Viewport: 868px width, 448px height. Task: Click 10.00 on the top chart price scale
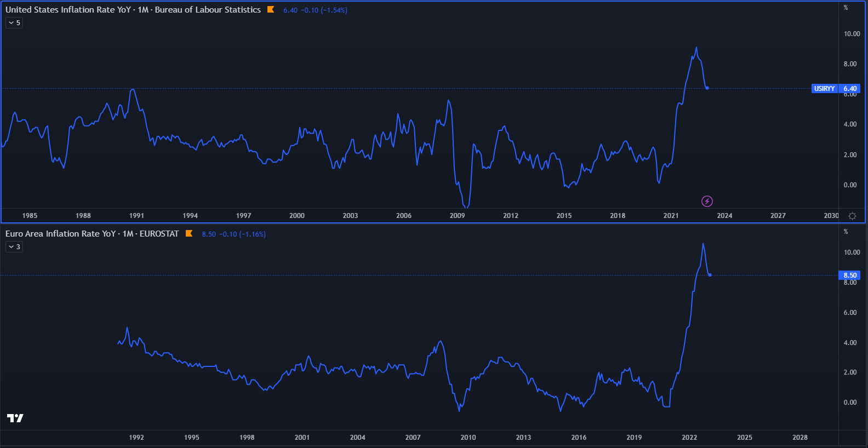point(852,34)
